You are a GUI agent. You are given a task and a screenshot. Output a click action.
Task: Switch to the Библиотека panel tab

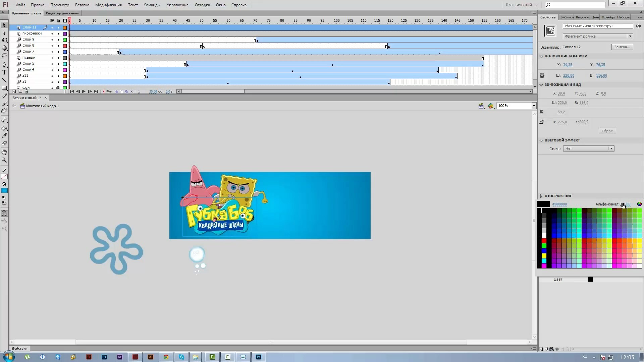[567, 17]
